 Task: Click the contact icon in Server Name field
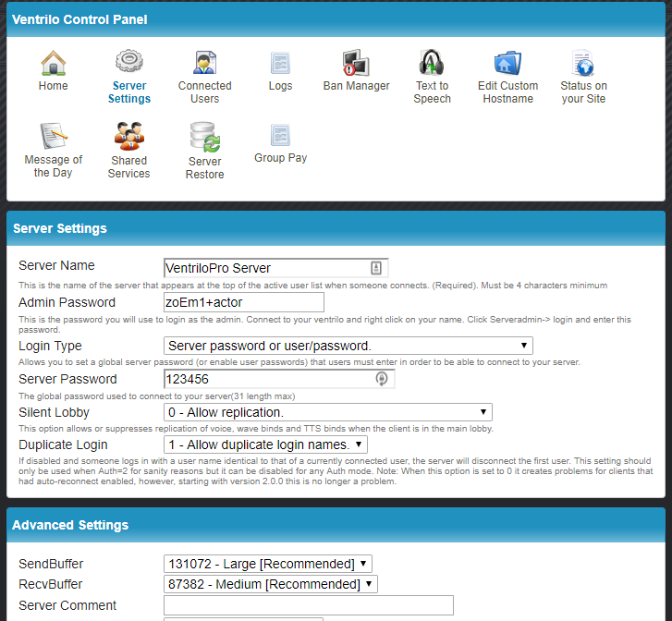[x=376, y=268]
